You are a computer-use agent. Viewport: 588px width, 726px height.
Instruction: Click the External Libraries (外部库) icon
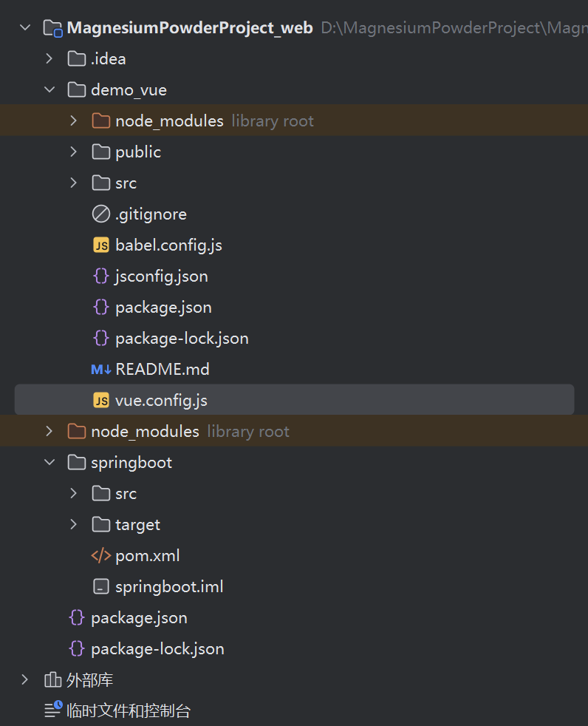52,680
